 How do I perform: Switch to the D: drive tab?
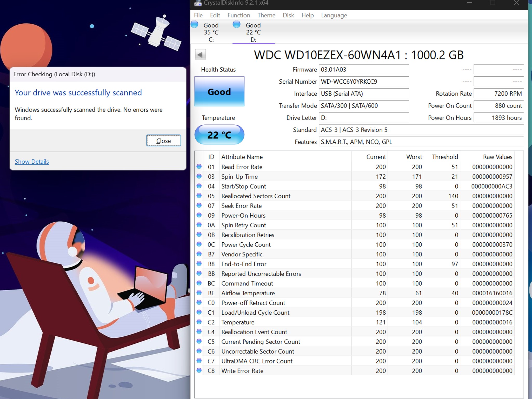click(253, 32)
